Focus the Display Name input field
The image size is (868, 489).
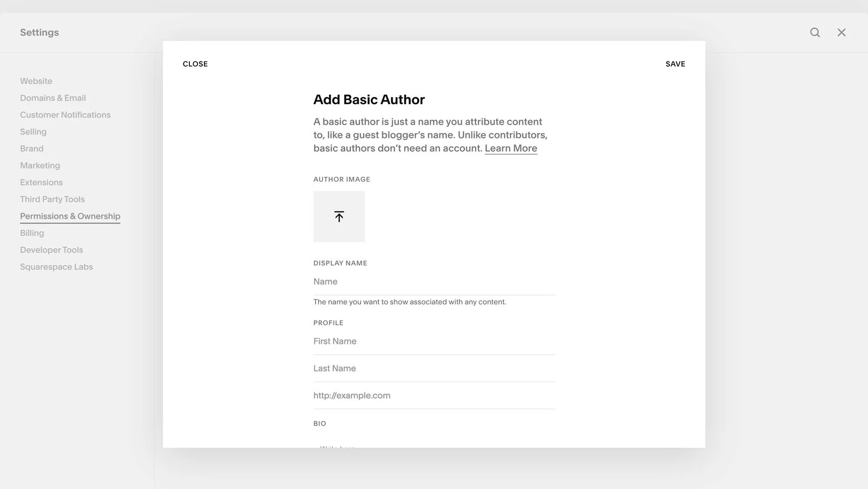tap(434, 282)
